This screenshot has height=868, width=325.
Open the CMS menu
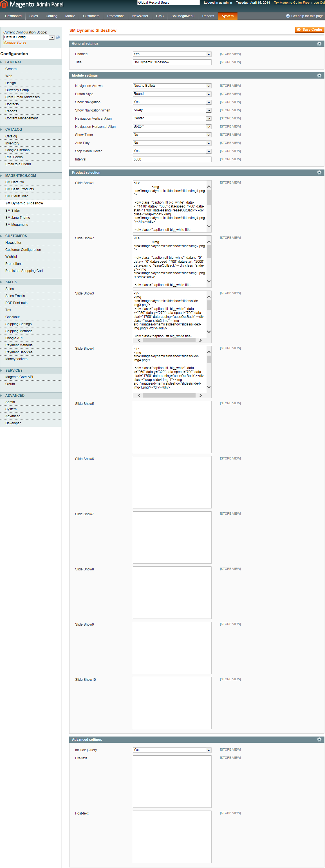(x=160, y=16)
